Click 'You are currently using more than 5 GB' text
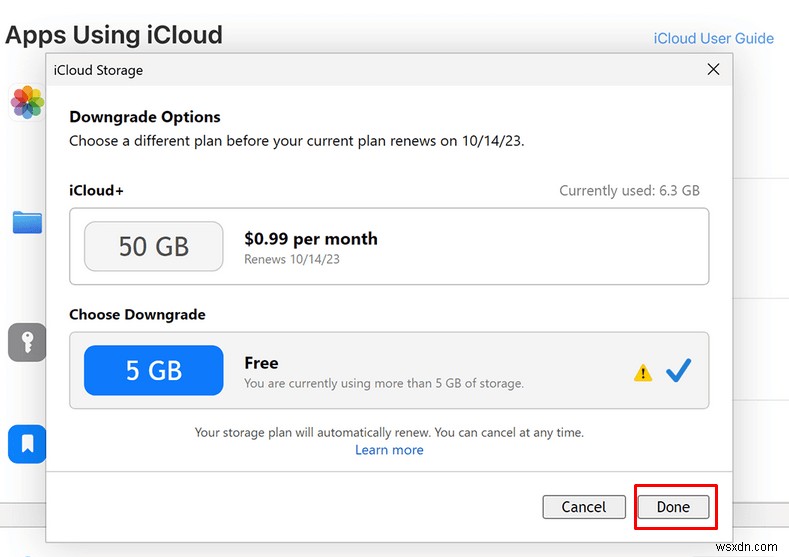The image size is (789, 557). point(384,383)
